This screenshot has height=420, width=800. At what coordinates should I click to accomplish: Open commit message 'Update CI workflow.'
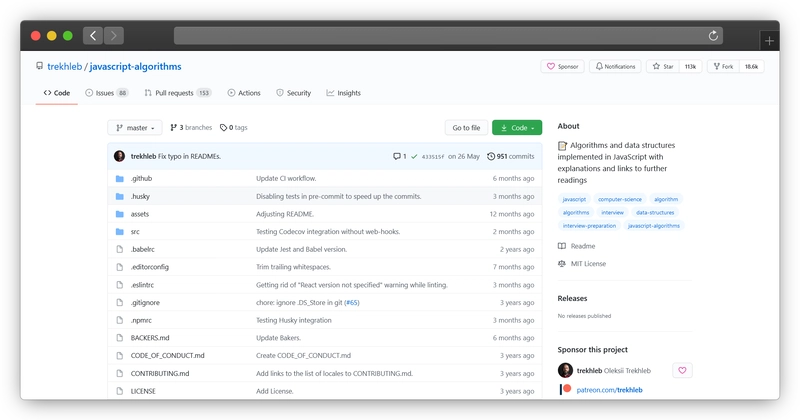point(286,179)
